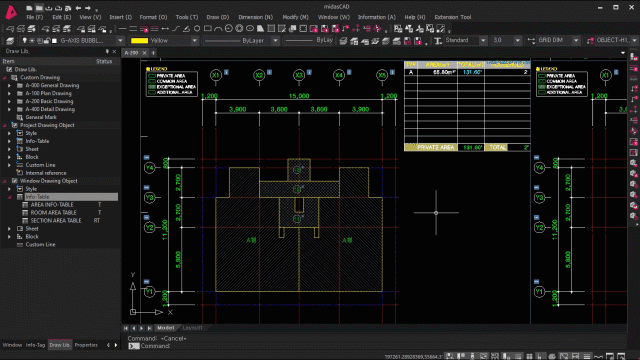Screen dimensions: 640x360
Task: Toggle the status bar polar tracking button
Action: pyautogui.click(x=551, y=356)
